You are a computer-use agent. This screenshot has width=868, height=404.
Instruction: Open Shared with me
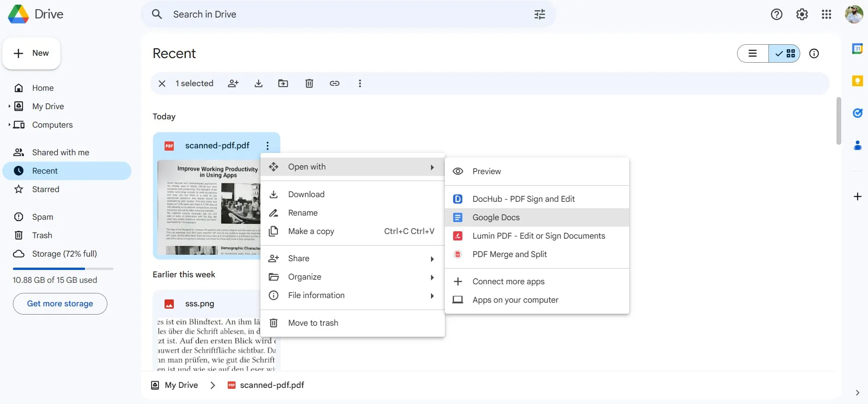67,152
